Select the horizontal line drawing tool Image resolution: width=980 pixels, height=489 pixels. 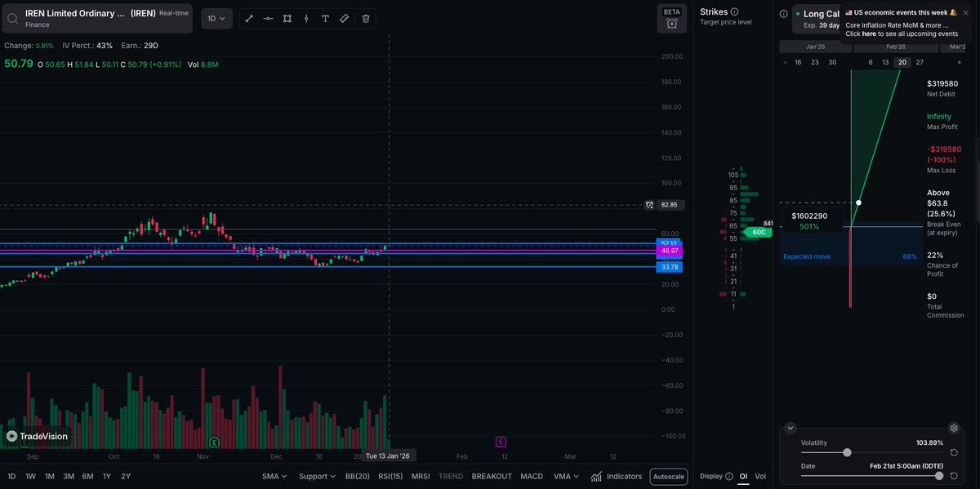[269, 18]
